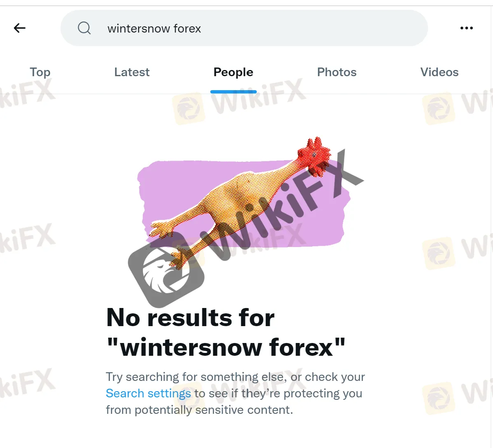Click the faded WikiFX icon under People tab
Viewport: 493px width, 448px height.
coord(188,108)
